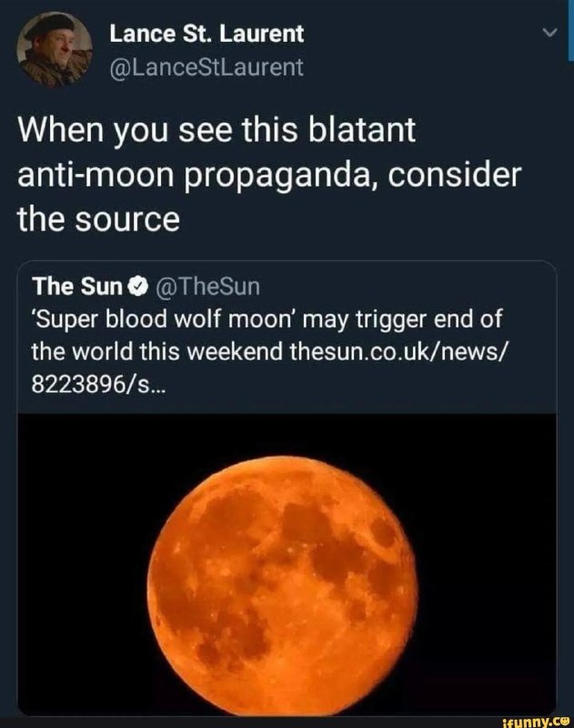
Task: Click the Lance St. Laurent display name
Action: pos(206,34)
